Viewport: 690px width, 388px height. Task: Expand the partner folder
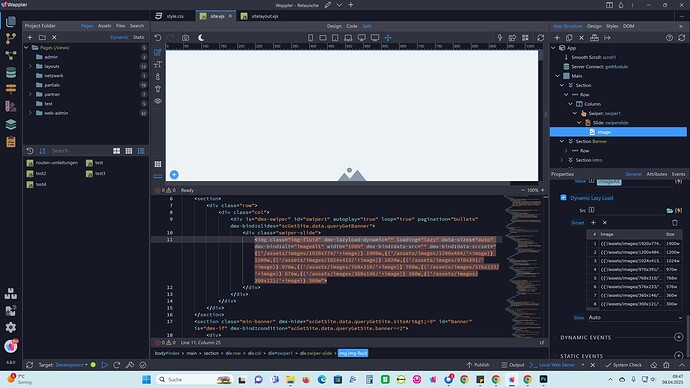(x=30, y=94)
